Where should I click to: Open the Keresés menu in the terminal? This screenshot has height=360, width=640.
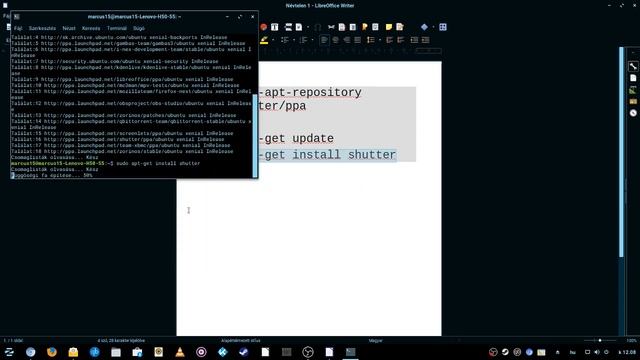click(x=91, y=28)
